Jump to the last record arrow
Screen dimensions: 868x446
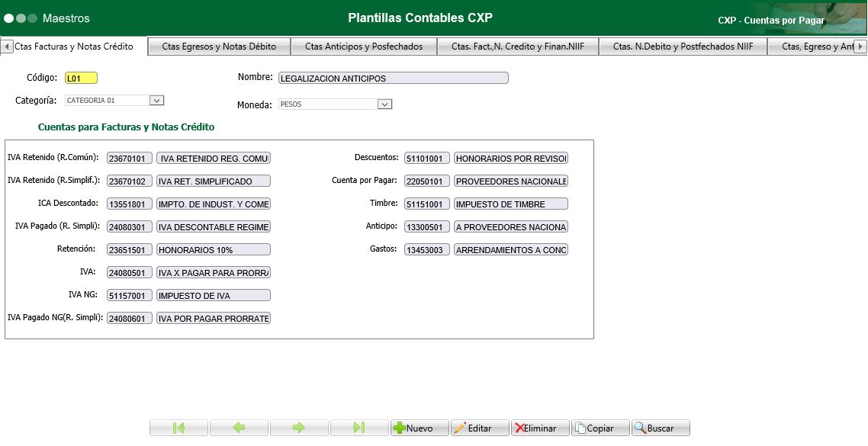pyautogui.click(x=358, y=427)
